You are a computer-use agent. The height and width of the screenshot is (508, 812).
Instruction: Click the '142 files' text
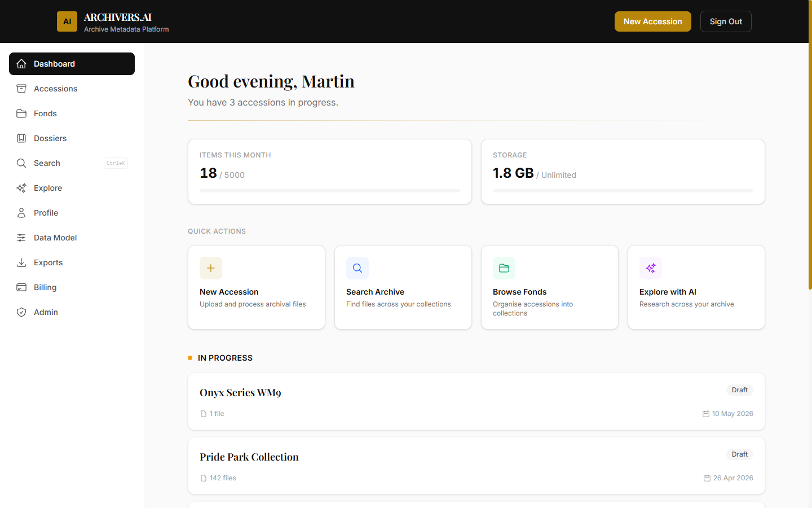tap(223, 478)
